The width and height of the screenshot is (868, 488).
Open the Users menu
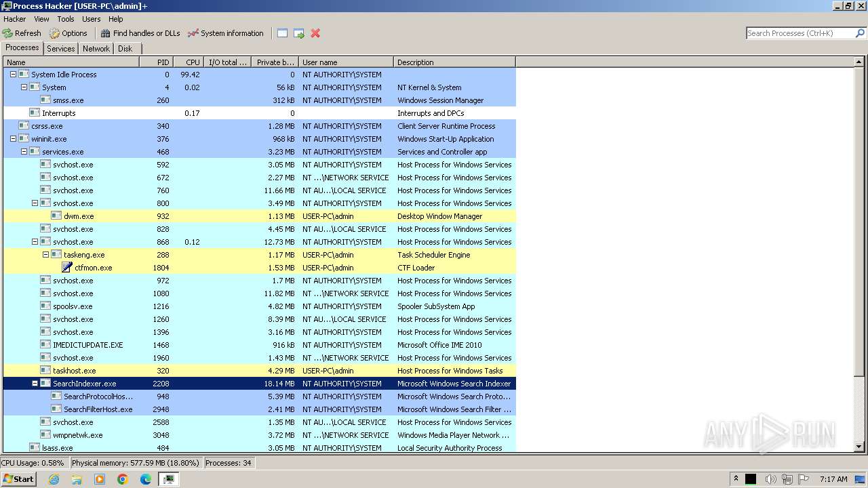point(92,19)
